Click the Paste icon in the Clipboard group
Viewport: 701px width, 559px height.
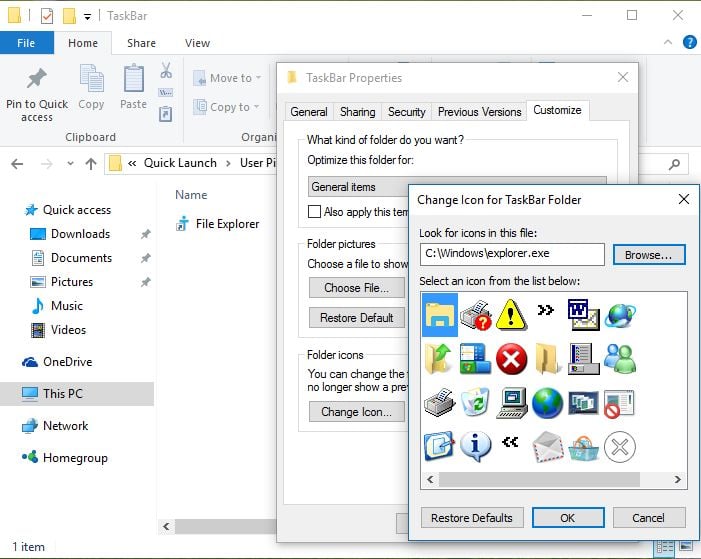[x=133, y=87]
